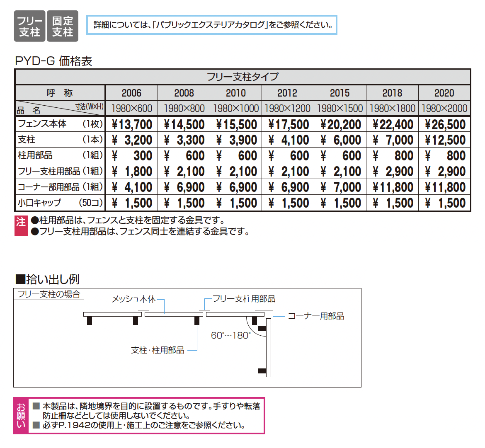Click the ¥300 柱用部品 price cell
The width and height of the screenshot is (485, 448).
point(131,156)
